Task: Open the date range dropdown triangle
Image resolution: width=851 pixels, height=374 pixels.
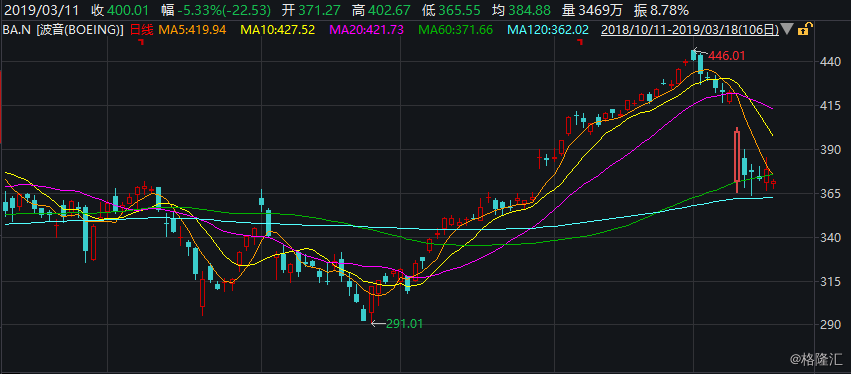Action: coord(788,30)
